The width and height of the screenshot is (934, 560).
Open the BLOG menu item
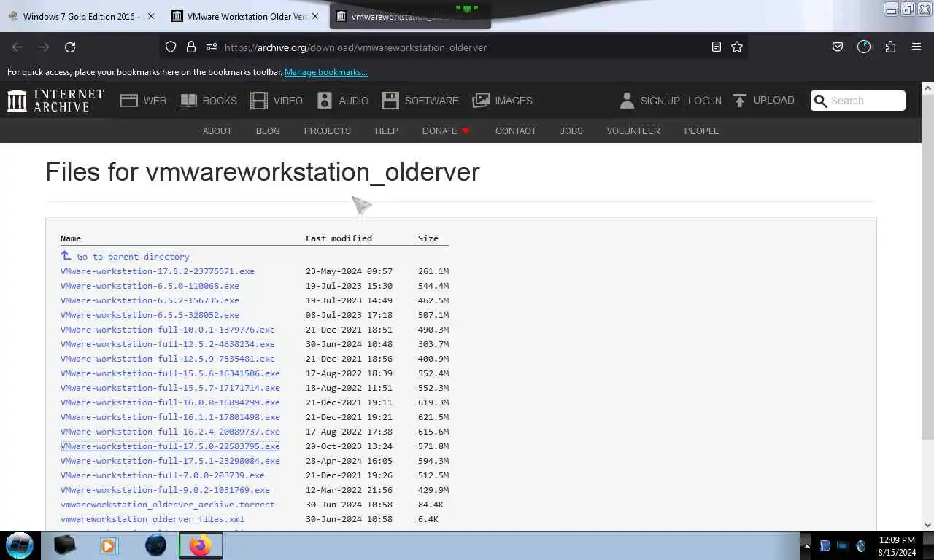[268, 131]
